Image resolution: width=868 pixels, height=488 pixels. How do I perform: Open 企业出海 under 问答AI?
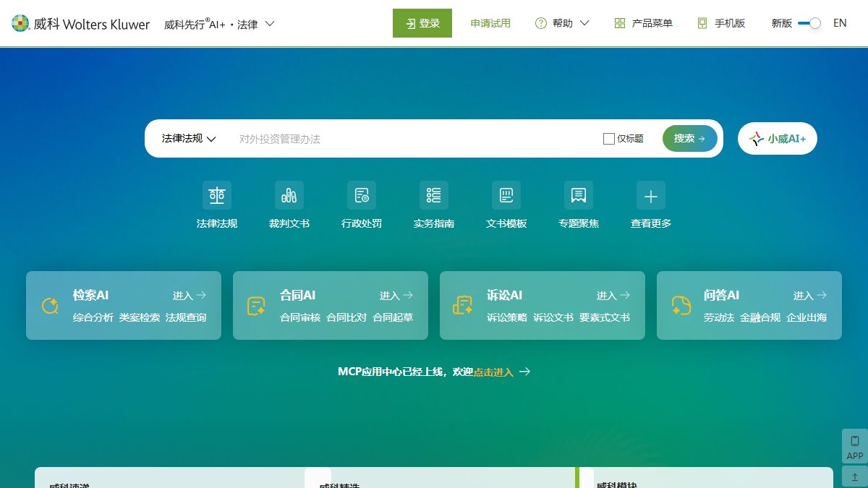pos(807,317)
